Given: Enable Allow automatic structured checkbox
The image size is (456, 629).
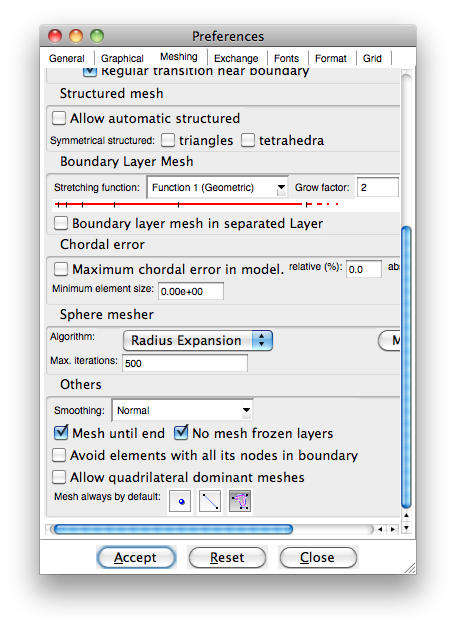Looking at the screenshot, I should [59, 118].
